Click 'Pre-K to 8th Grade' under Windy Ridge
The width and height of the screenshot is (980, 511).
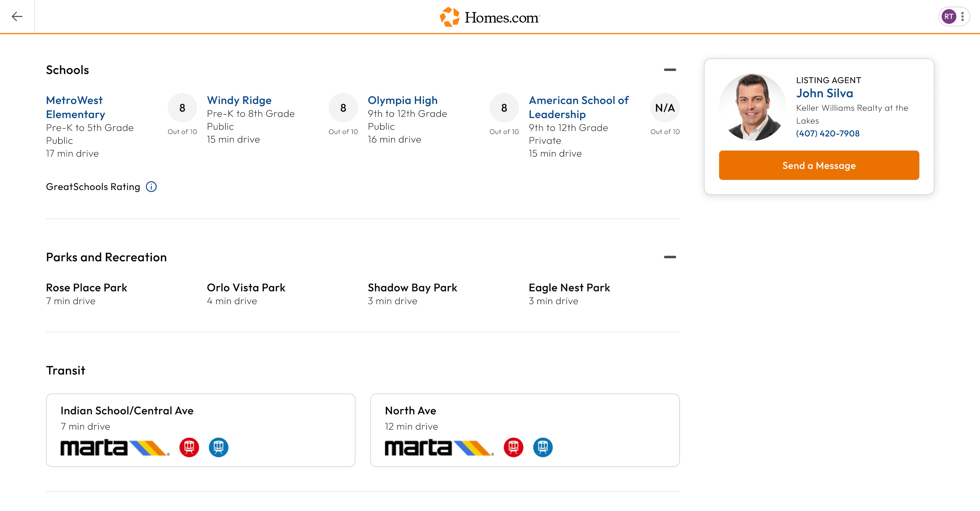pos(251,114)
